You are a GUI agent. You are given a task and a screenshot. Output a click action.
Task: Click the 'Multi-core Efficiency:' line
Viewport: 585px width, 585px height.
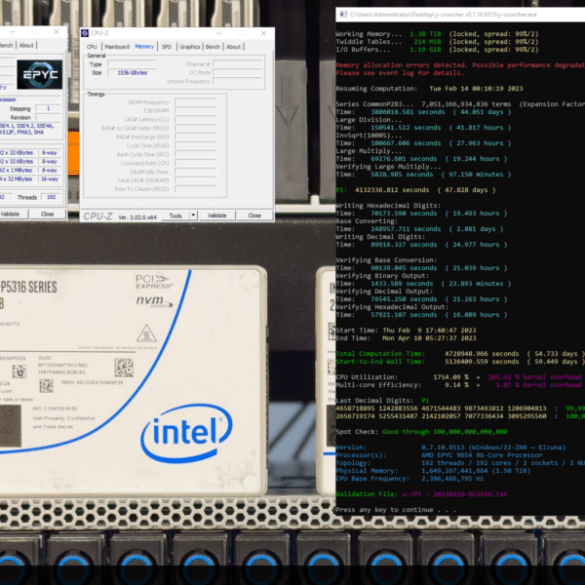tap(460, 385)
